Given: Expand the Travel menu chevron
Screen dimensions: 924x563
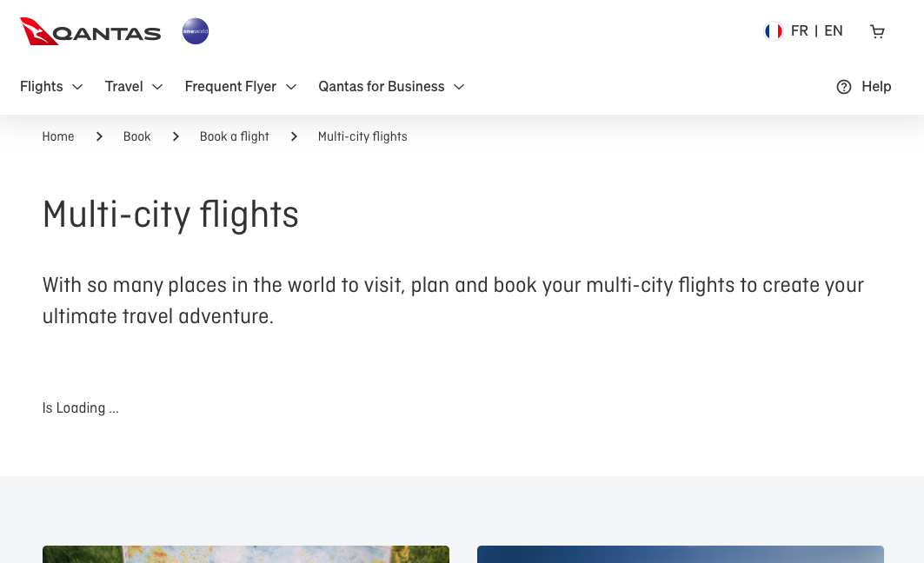Looking at the screenshot, I should click(x=157, y=87).
